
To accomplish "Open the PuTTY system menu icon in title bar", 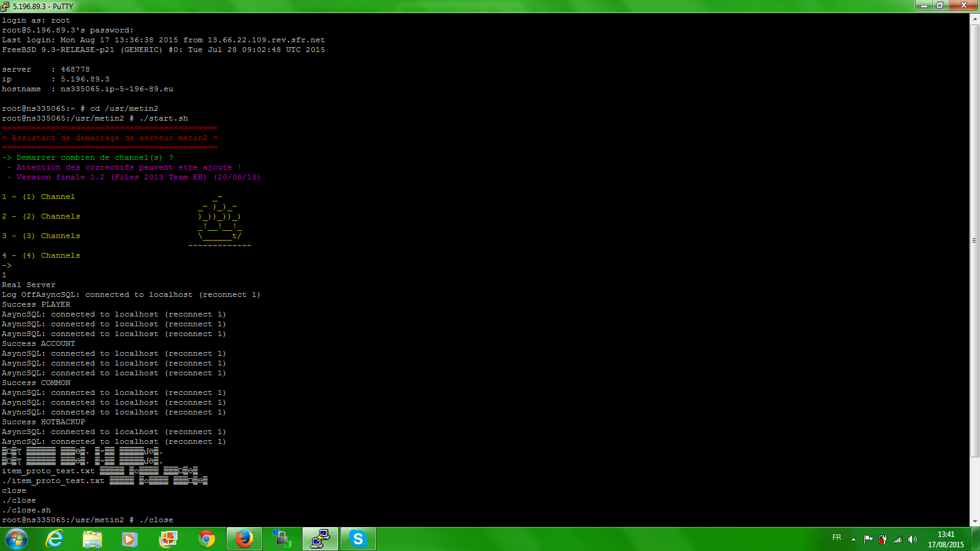I will point(5,6).
